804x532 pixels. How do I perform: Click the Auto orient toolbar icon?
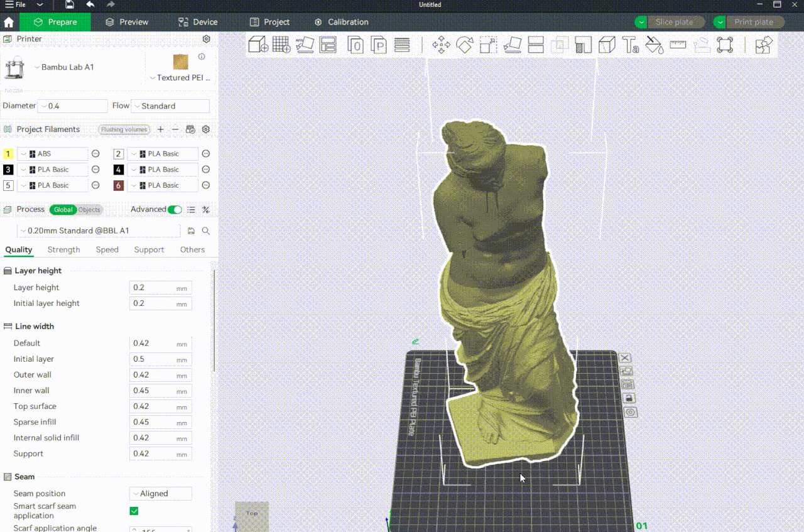[305, 45]
